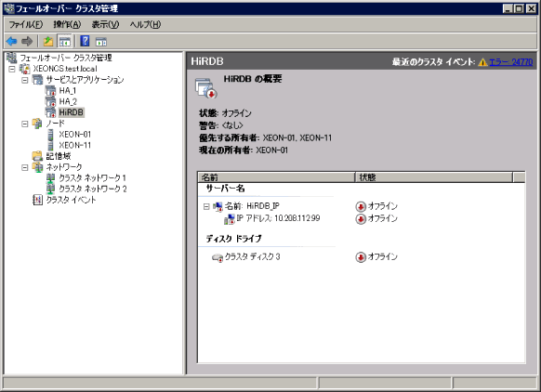Viewport: 541px width, 392px height.
Task: Maximize the フェールオーバー クラスタ管理 window
Action: [x=519, y=8]
